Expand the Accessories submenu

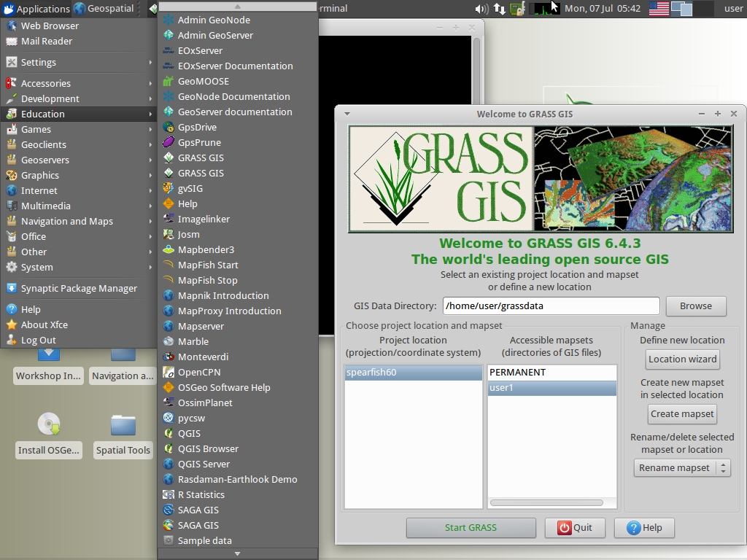(79, 83)
